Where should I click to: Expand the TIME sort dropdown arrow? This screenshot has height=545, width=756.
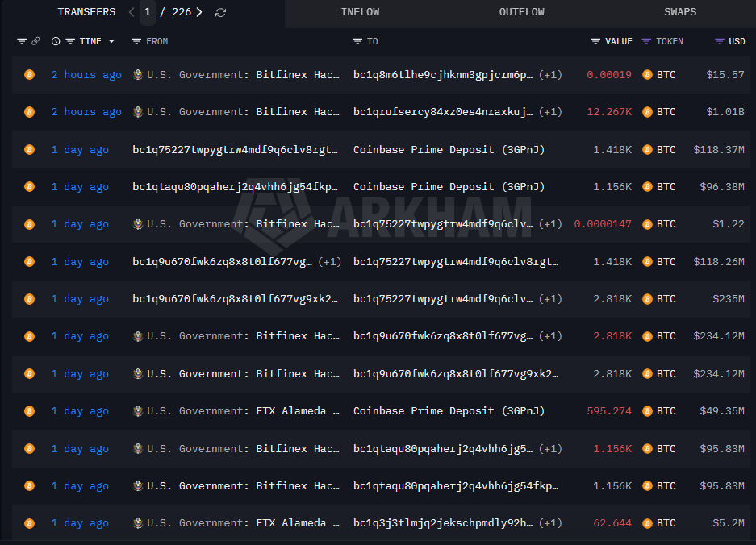(111, 41)
